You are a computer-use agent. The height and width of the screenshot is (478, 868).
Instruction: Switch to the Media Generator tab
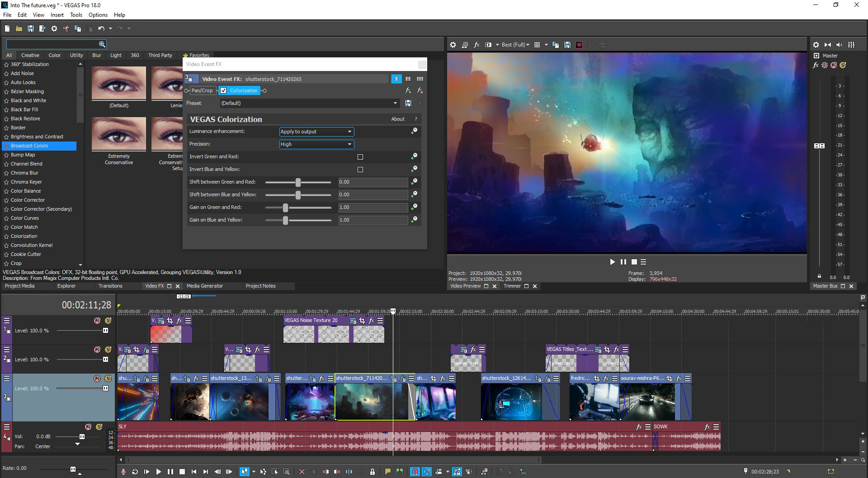click(x=205, y=286)
